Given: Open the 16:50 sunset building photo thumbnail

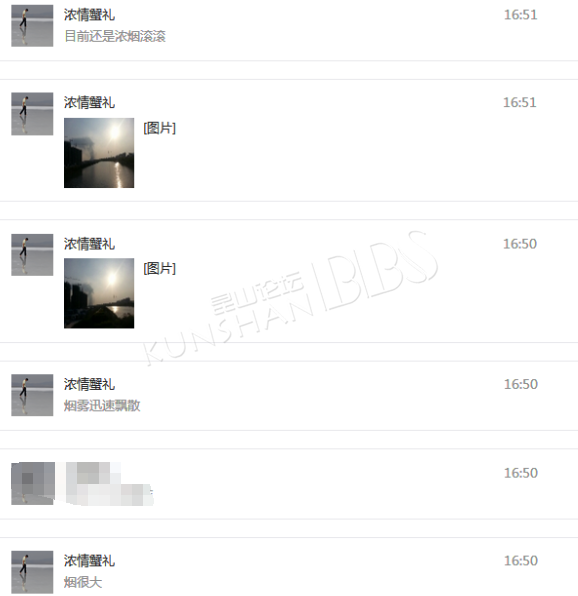Looking at the screenshot, I should coord(99,293).
